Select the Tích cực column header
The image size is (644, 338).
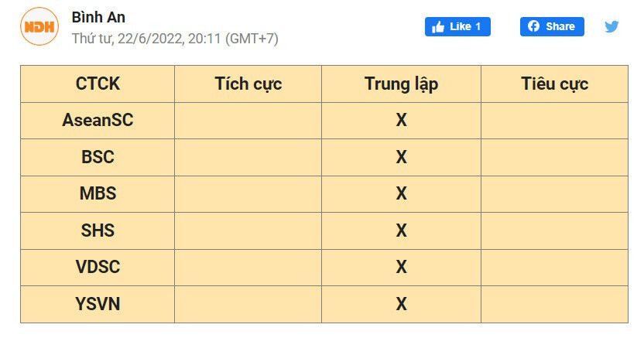pyautogui.click(x=248, y=84)
